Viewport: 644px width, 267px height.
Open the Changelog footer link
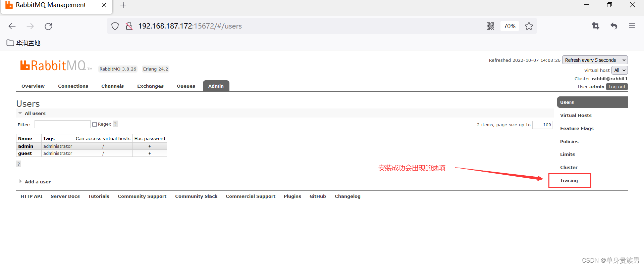point(347,196)
